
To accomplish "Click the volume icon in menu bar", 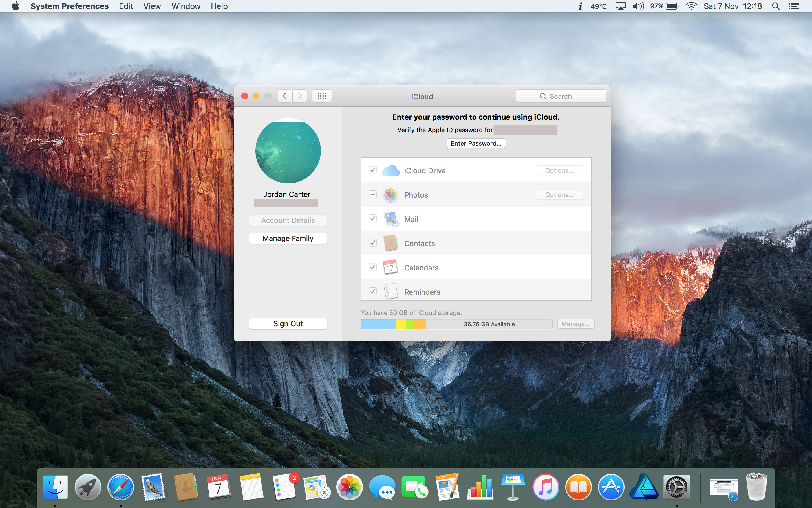I will pyautogui.click(x=638, y=6).
